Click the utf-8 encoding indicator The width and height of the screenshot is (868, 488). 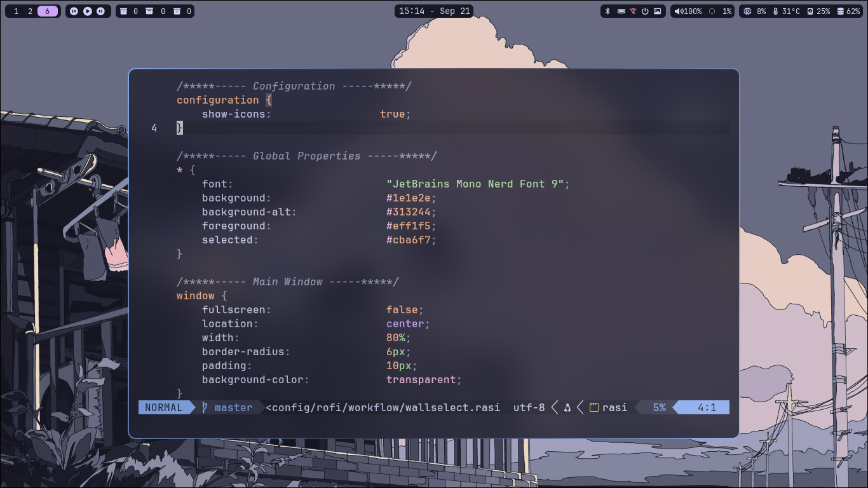pos(529,407)
